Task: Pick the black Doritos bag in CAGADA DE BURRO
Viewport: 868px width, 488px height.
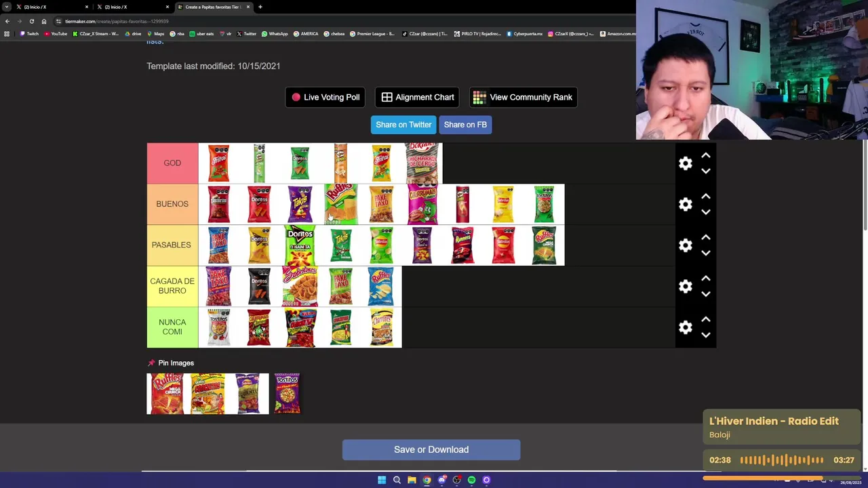Action: [259, 286]
